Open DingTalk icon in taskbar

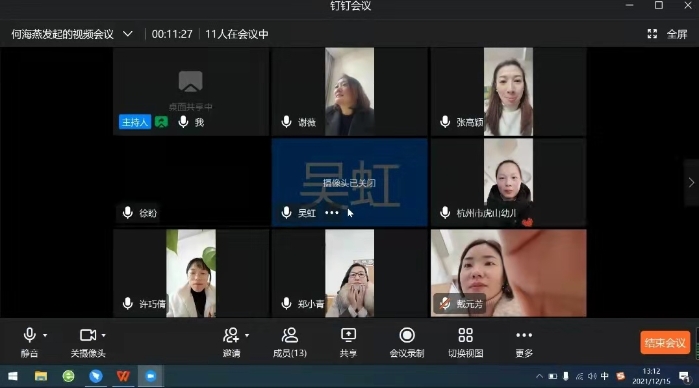tap(96, 376)
